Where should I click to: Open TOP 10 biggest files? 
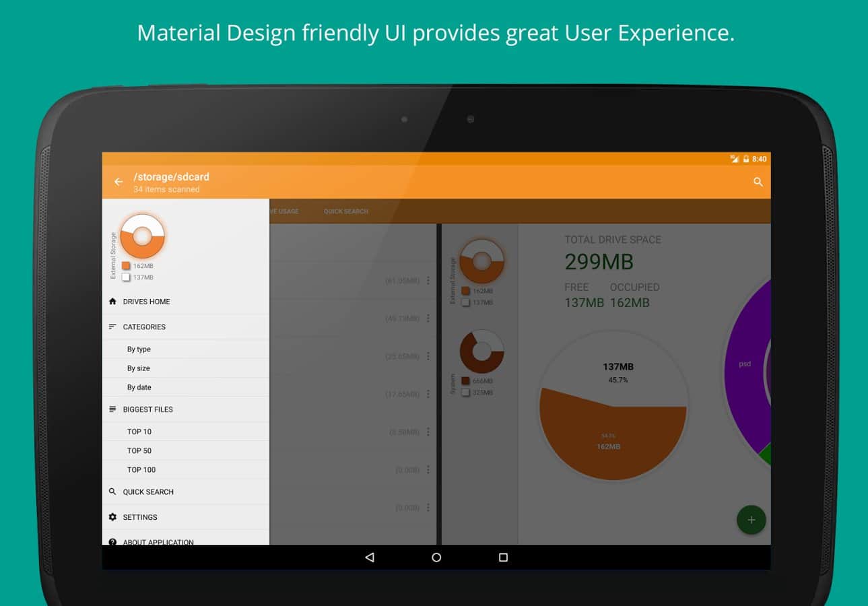tap(139, 432)
